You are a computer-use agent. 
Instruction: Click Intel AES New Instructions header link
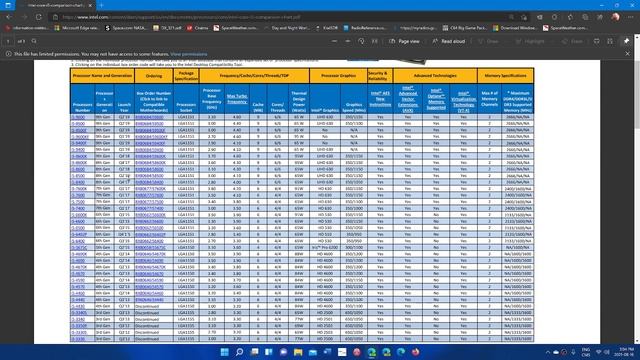click(380, 99)
